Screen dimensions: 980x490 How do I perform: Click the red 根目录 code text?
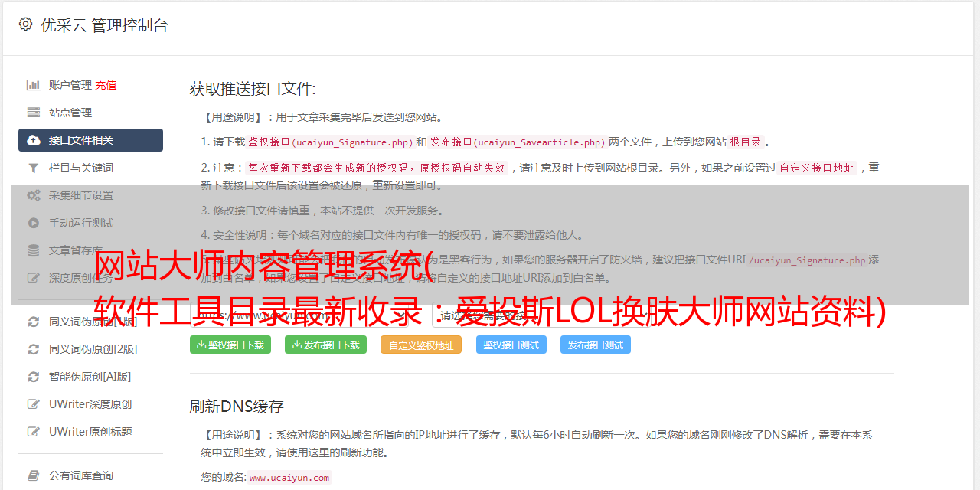(x=746, y=142)
